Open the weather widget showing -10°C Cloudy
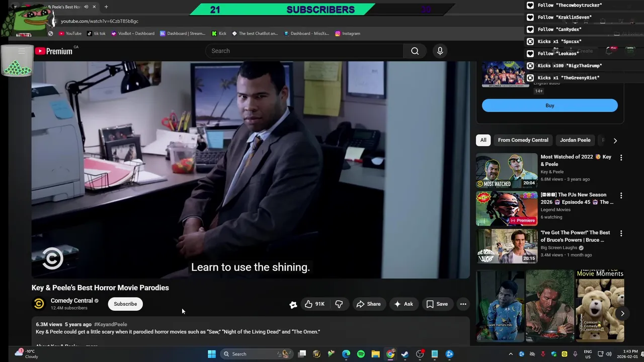 [x=27, y=354]
